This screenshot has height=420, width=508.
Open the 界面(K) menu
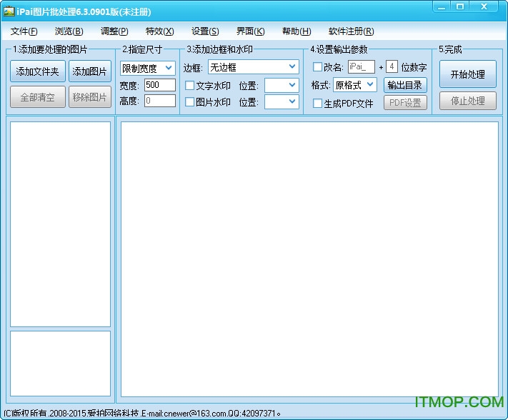[251, 31]
